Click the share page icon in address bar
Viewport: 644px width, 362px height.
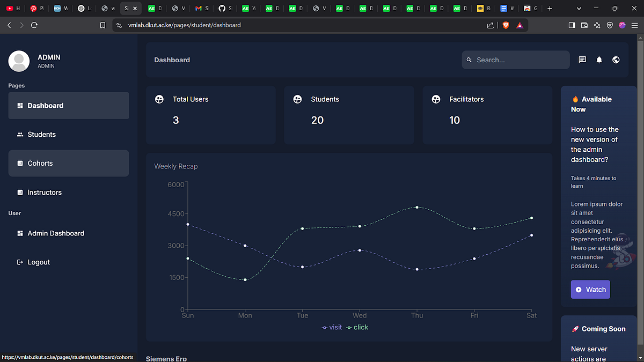tap(491, 25)
